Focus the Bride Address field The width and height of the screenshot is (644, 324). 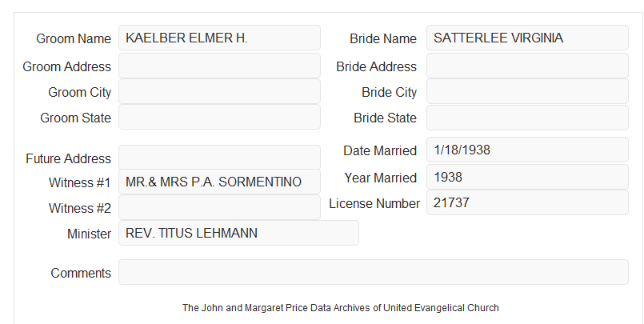[527, 66]
